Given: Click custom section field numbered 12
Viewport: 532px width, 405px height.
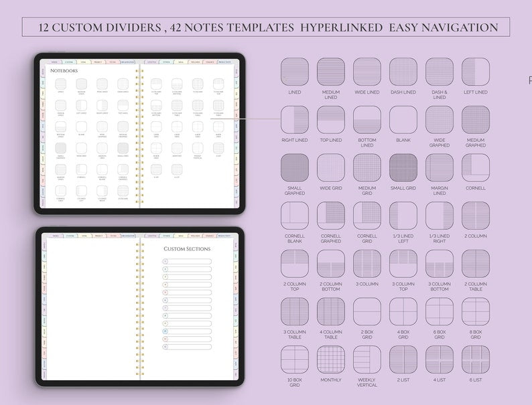Looking at the screenshot, I should tap(187, 347).
